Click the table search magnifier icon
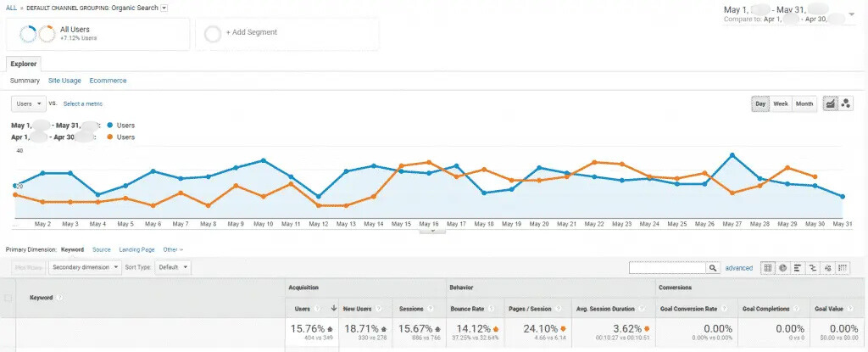Screen dimensions: 868x352 [713, 268]
